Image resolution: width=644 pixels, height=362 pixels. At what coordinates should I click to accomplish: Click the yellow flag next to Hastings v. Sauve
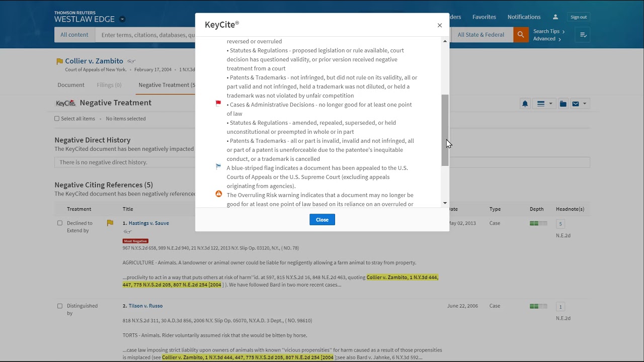[x=110, y=223]
